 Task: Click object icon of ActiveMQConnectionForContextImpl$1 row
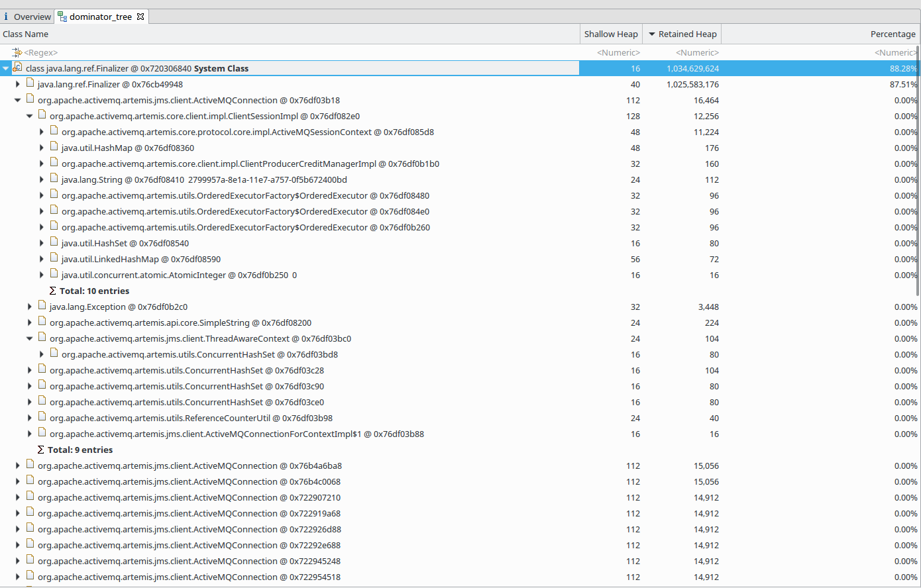tap(42, 433)
